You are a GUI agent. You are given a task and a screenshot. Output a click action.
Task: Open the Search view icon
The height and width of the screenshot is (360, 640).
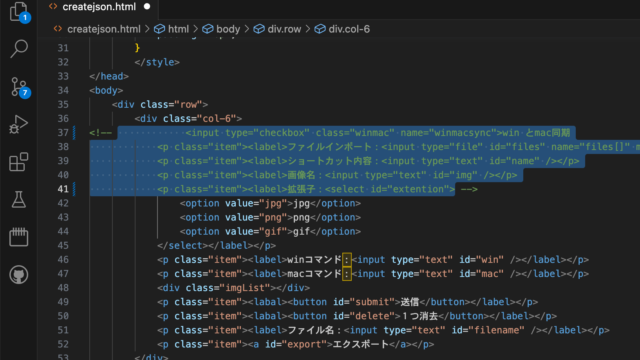pos(19,49)
